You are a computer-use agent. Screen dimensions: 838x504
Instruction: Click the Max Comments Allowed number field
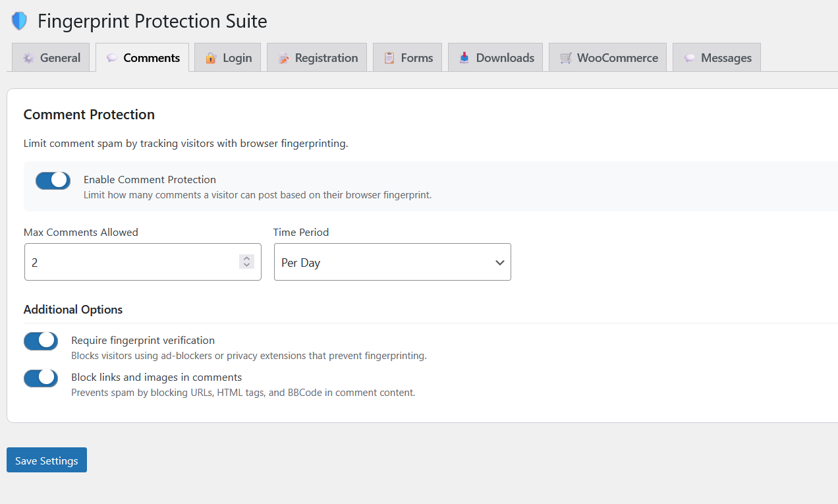coord(143,262)
